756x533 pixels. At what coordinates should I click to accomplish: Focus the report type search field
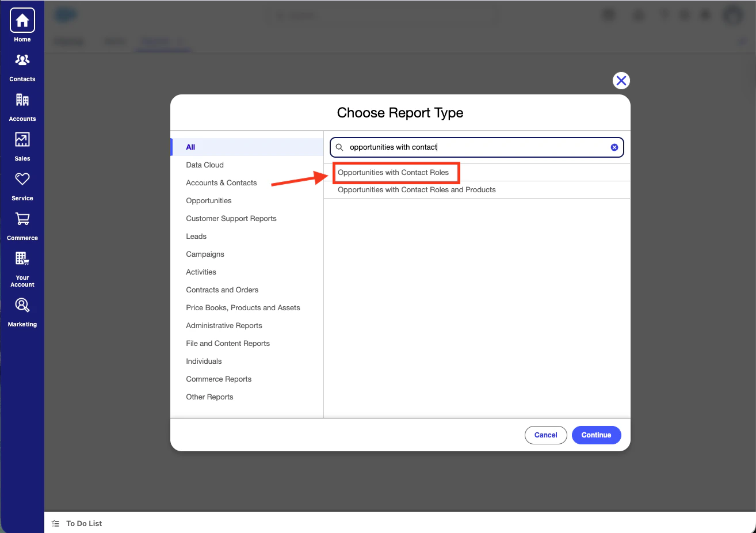(477, 147)
